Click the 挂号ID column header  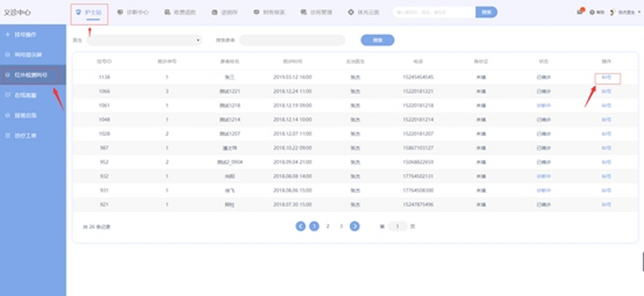104,61
